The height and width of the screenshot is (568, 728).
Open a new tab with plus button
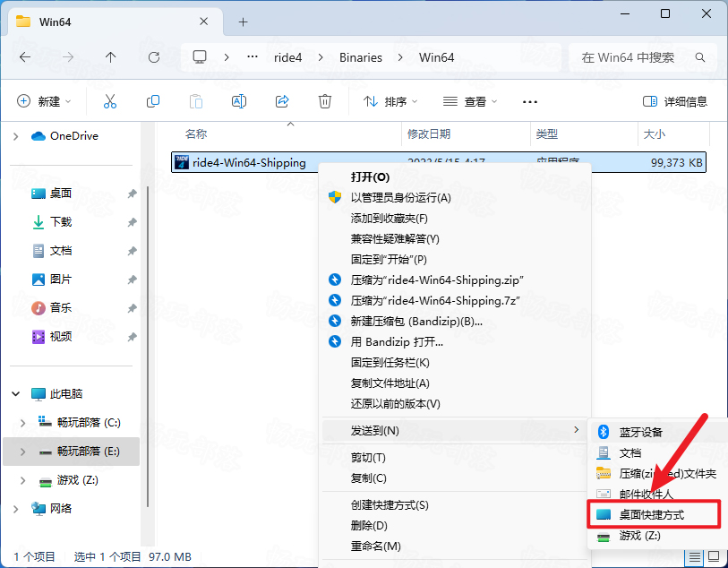pos(243,22)
